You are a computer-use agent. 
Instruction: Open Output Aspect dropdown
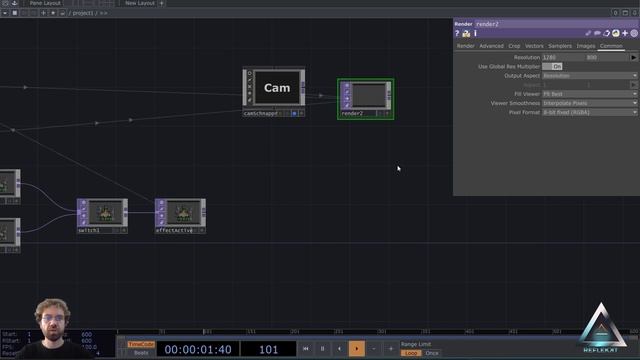coord(589,76)
